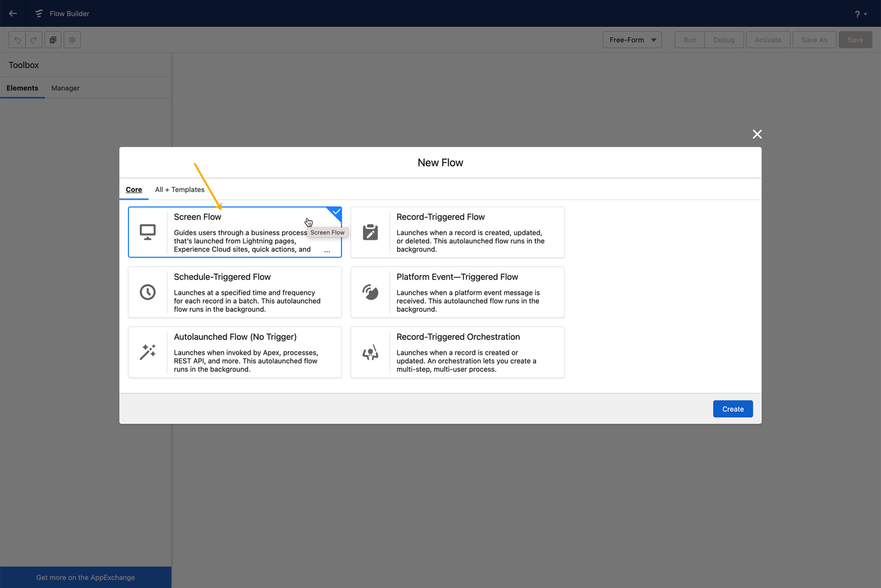Click the New Flow dialog title
This screenshot has width=881, height=588.
point(440,163)
